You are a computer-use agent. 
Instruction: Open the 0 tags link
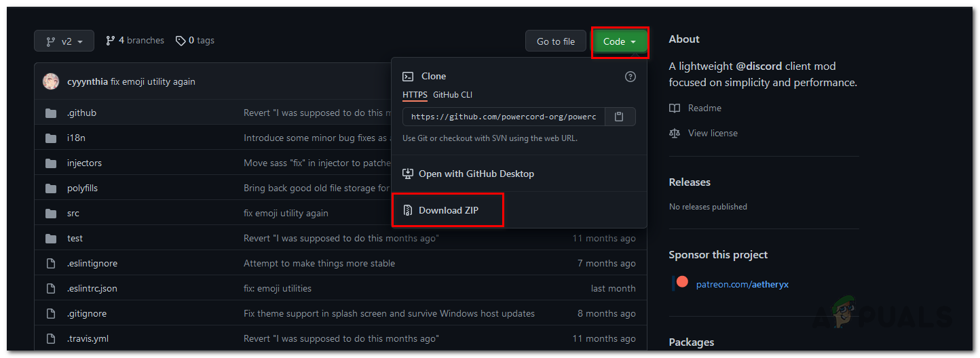pyautogui.click(x=195, y=41)
